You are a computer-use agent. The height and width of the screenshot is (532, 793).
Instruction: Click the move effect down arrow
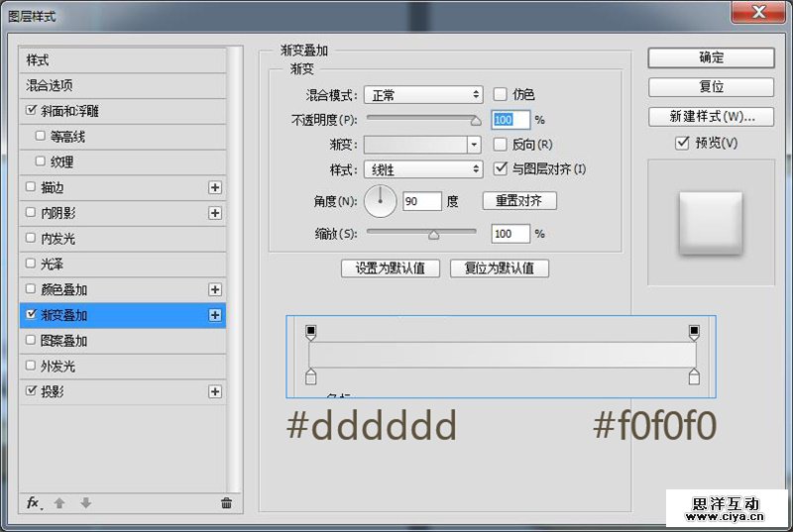[85, 503]
